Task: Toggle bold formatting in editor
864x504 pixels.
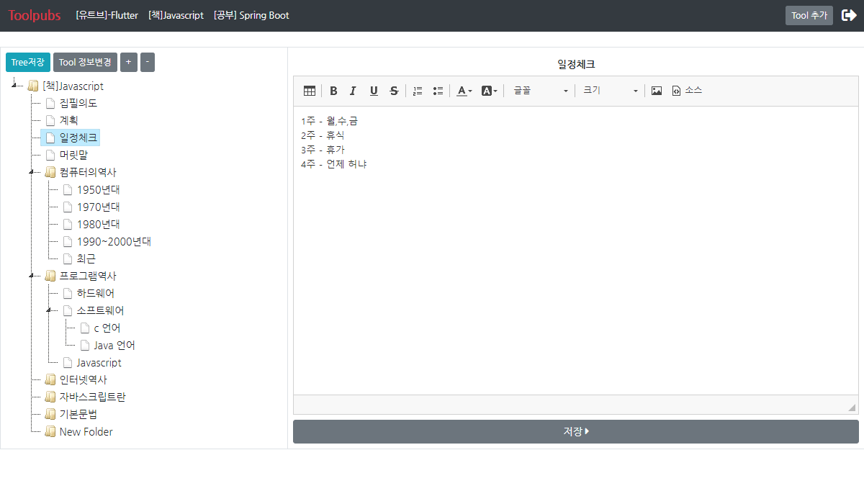Action: pos(333,91)
